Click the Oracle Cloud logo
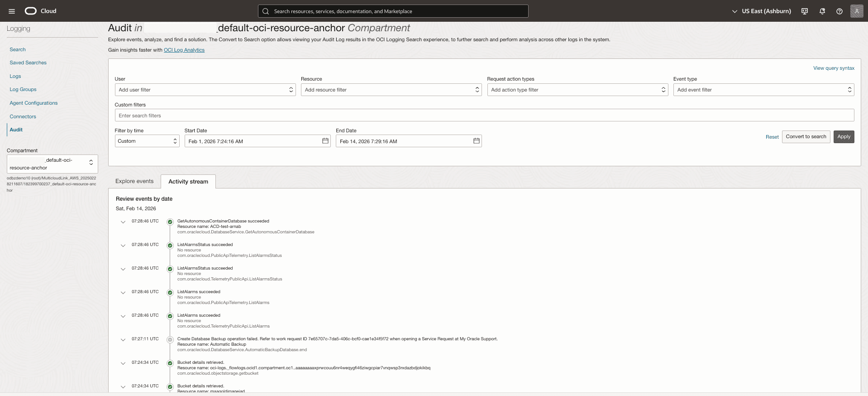This screenshot has width=868, height=396. tap(41, 11)
